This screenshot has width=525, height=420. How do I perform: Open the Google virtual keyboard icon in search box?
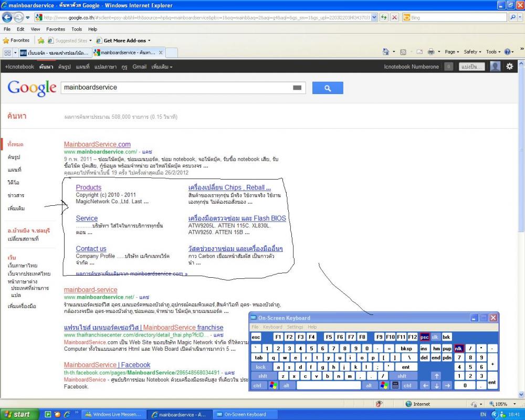(x=297, y=88)
